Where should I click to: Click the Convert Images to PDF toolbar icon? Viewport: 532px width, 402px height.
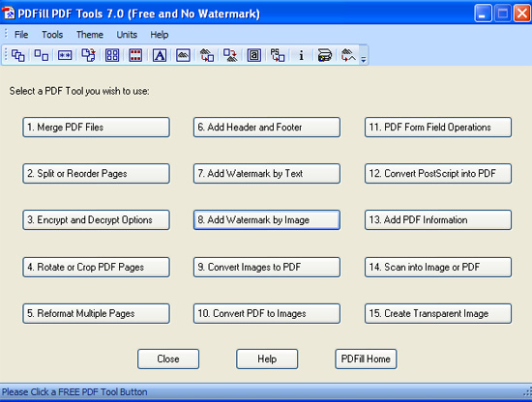207,55
